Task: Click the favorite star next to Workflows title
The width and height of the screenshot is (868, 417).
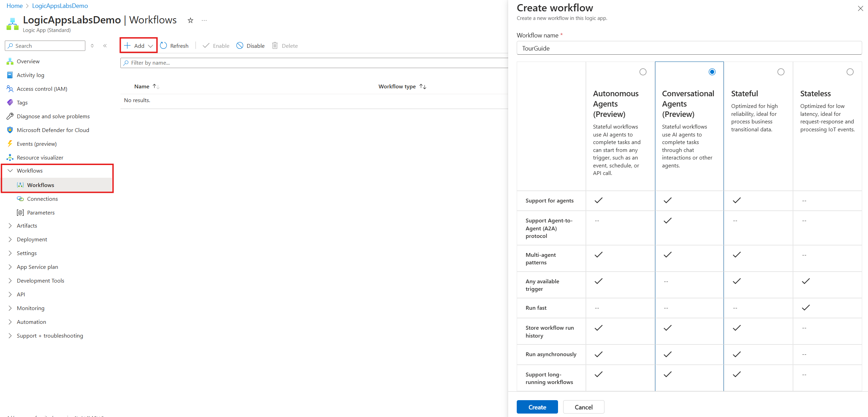Action: [x=190, y=20]
